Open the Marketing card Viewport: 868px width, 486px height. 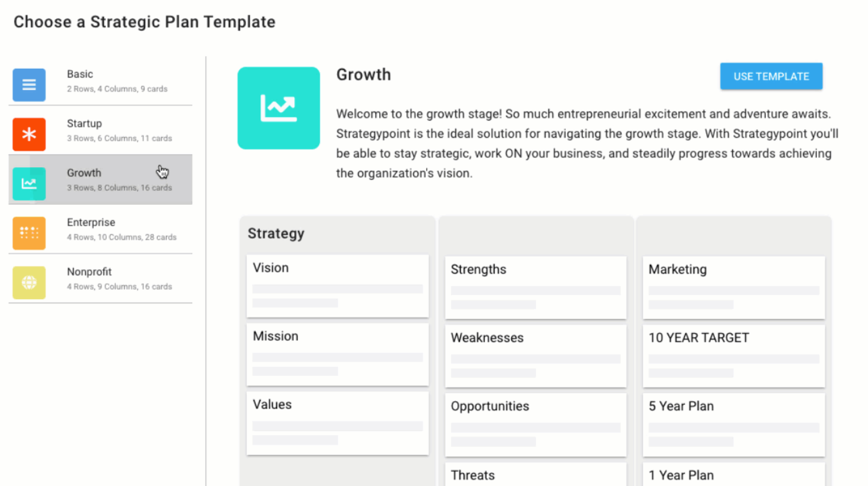733,287
